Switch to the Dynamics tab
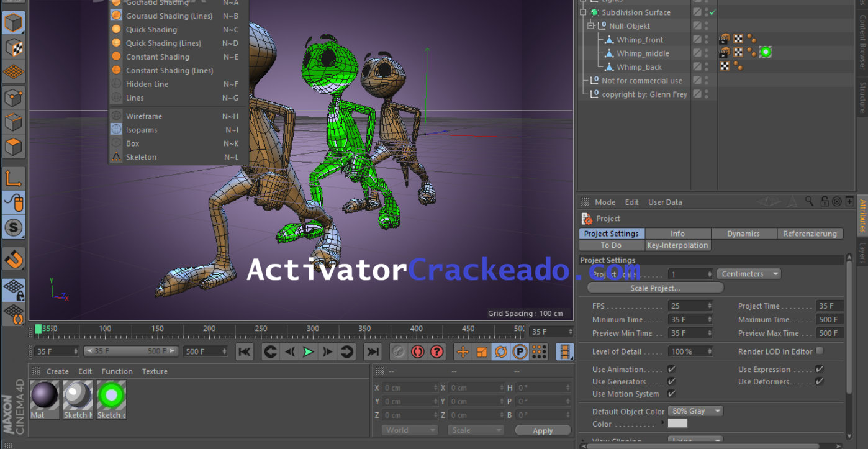Screen dimensions: 868x449 [744, 234]
